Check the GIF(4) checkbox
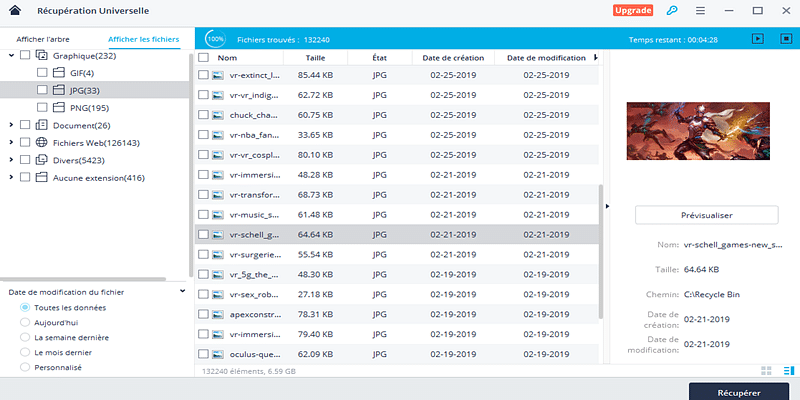The image size is (800, 400). tap(42, 73)
